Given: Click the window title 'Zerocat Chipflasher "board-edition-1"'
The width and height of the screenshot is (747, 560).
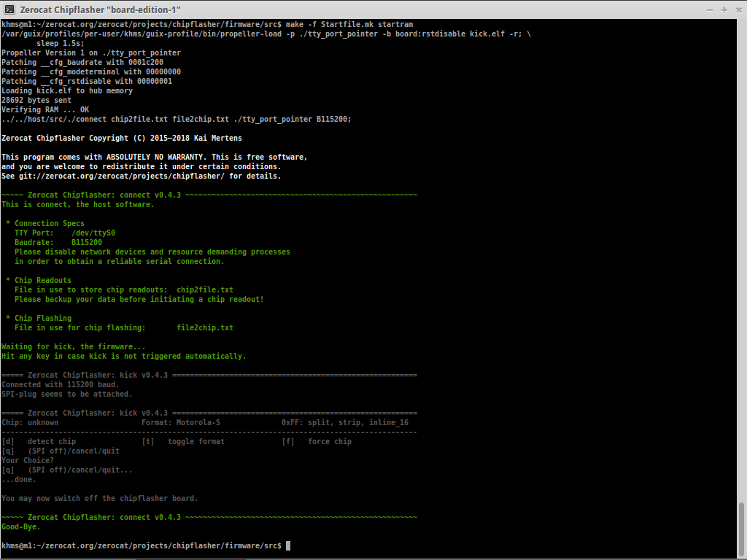Looking at the screenshot, I should point(100,10).
